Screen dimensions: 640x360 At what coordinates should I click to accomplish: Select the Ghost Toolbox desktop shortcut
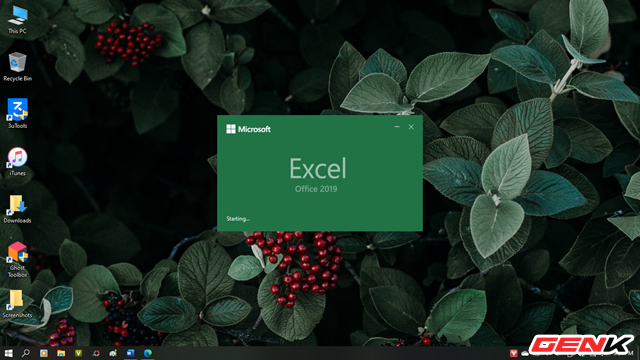pyautogui.click(x=17, y=260)
